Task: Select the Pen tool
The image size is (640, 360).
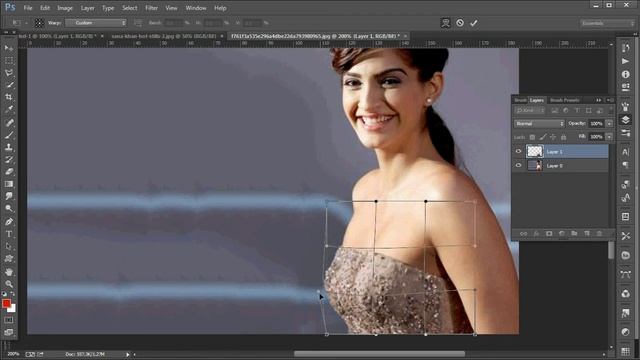Action: (9, 222)
